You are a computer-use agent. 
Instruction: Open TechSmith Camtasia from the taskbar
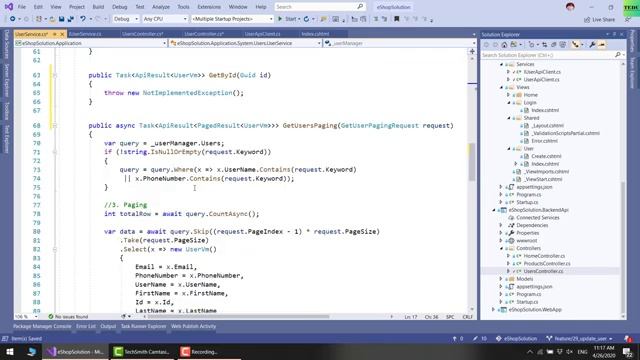pos(142,351)
